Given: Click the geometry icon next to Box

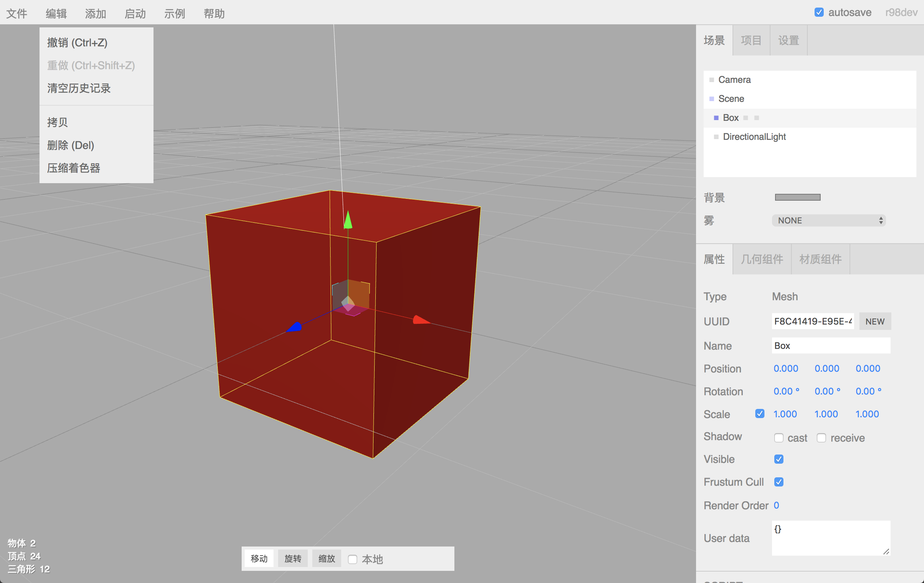Looking at the screenshot, I should [x=746, y=118].
